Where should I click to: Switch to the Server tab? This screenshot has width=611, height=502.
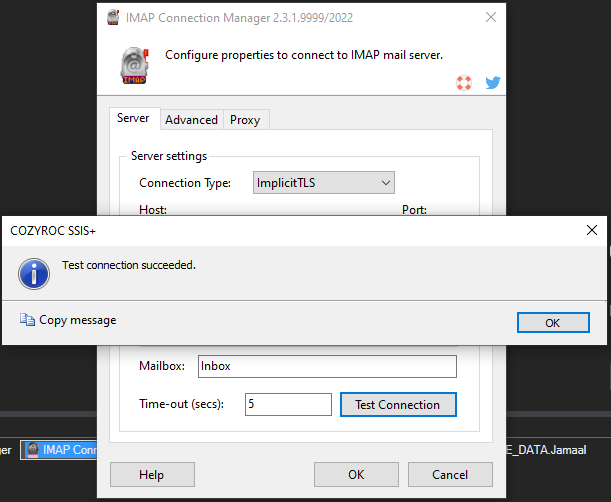133,119
